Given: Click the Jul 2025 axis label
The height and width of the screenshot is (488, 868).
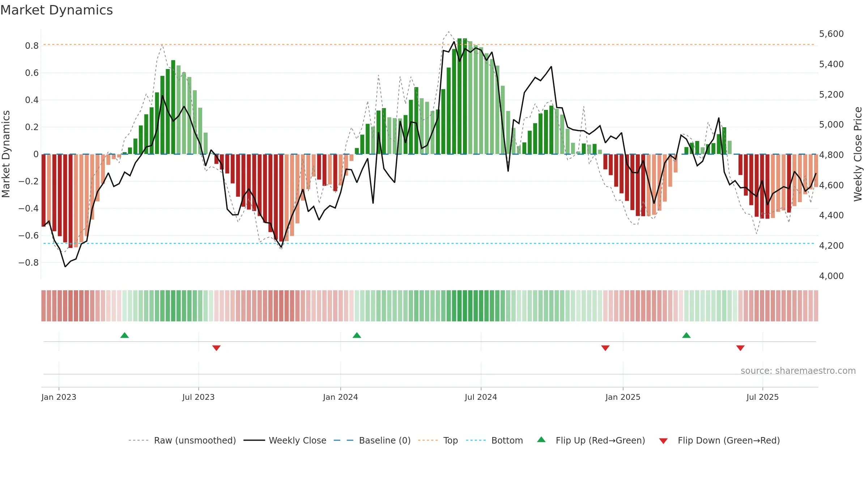Looking at the screenshot, I should pyautogui.click(x=762, y=397).
